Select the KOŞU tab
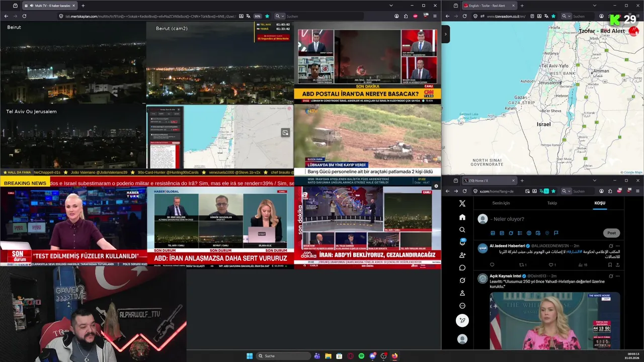Screen dimensions: 644x362 click(x=600, y=203)
